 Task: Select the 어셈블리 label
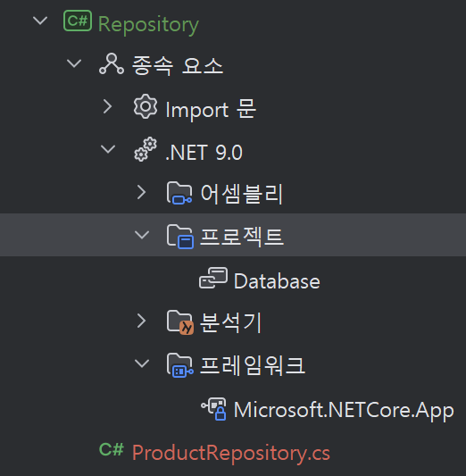[x=242, y=194]
